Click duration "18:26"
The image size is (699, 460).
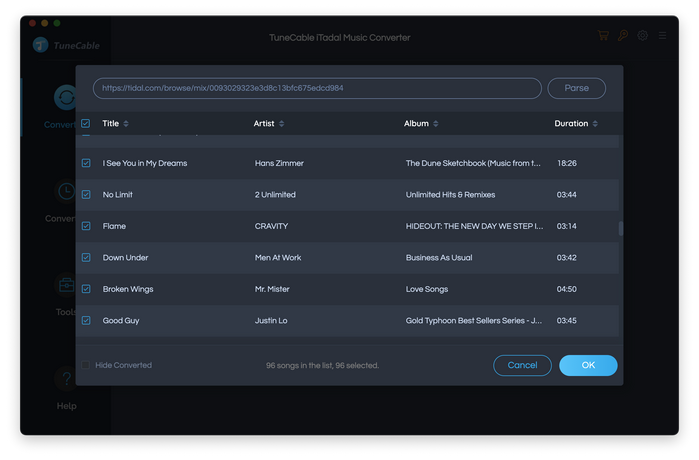coord(567,163)
